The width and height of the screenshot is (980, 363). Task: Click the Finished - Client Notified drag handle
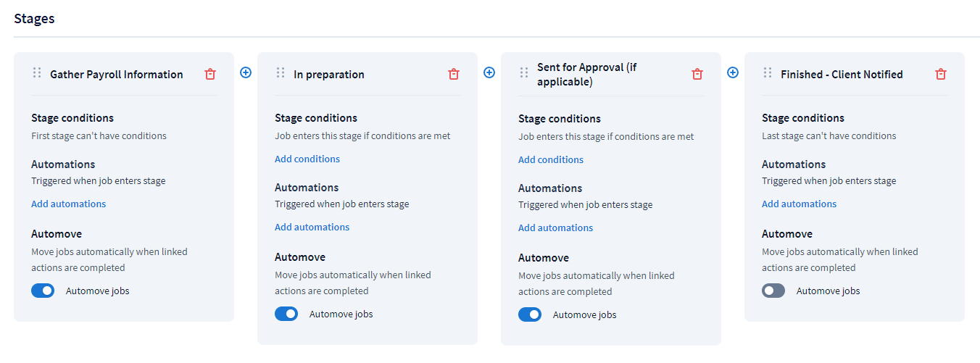click(x=768, y=73)
